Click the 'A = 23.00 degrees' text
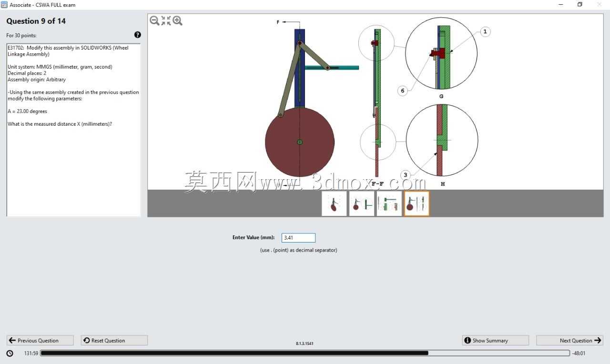 point(27,111)
